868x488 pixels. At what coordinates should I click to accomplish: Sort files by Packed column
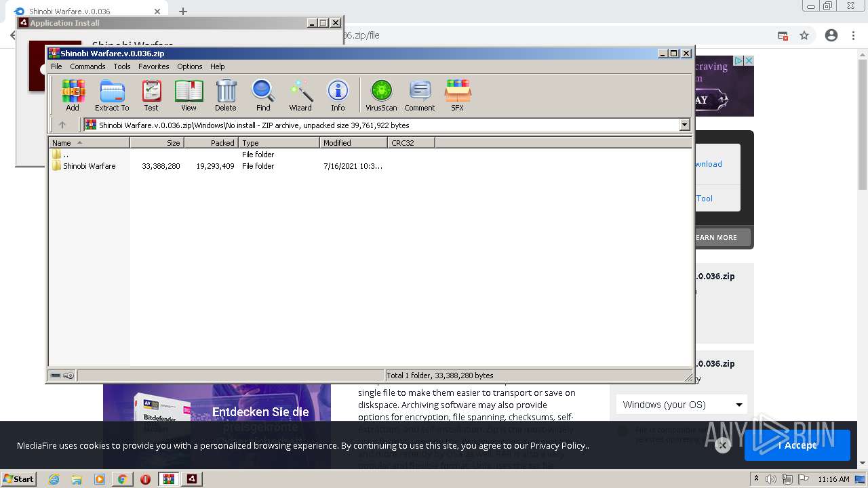click(x=211, y=142)
